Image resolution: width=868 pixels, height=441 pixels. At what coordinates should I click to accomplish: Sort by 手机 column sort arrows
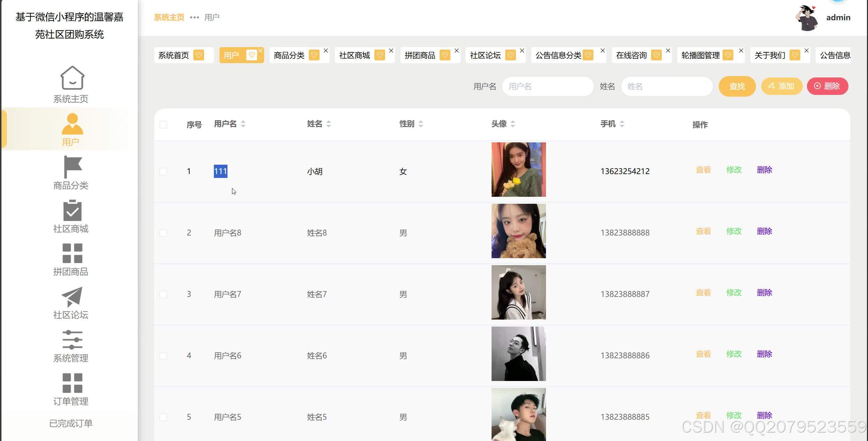622,124
